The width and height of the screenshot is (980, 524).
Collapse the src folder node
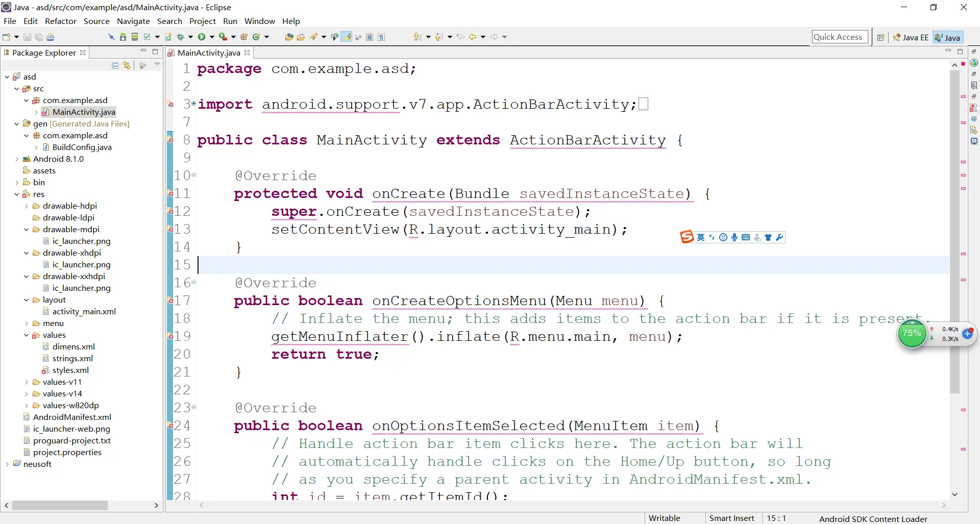pyautogui.click(x=16, y=89)
